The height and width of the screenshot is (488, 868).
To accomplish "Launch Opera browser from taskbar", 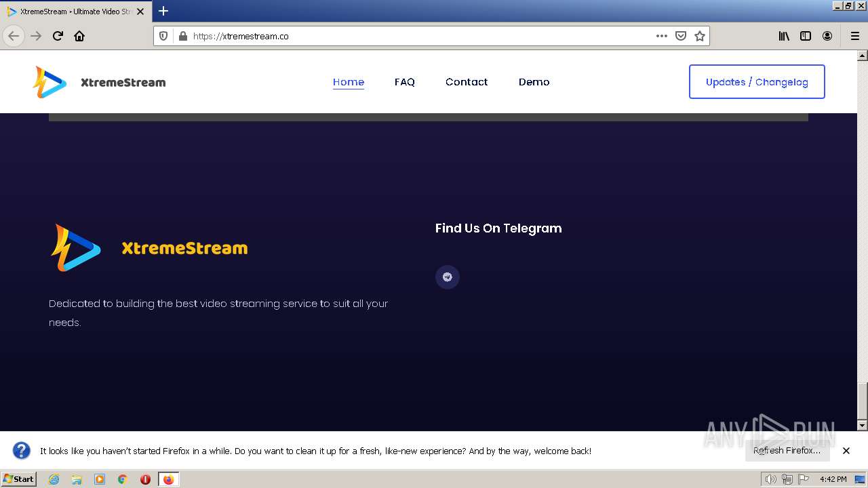I will coord(145,479).
